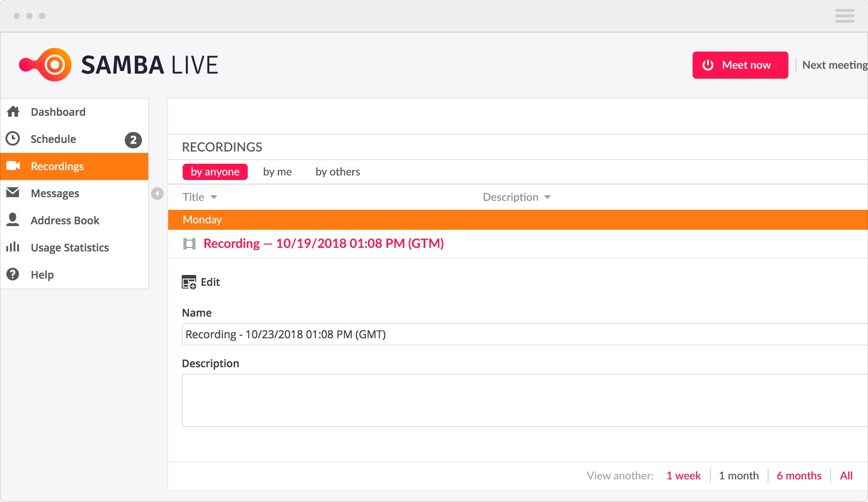Click the Recordings camera icon
The height and width of the screenshot is (502, 868).
[13, 166]
